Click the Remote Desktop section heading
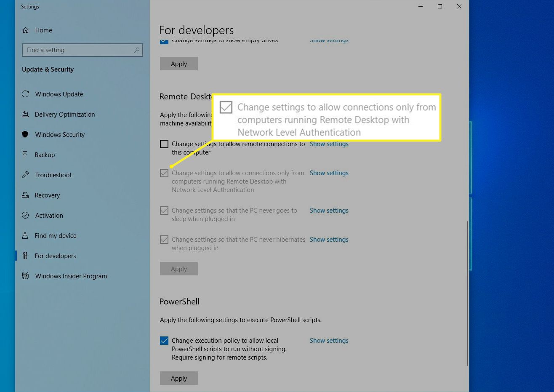Screen dimensions: 554x392 coord(185,96)
